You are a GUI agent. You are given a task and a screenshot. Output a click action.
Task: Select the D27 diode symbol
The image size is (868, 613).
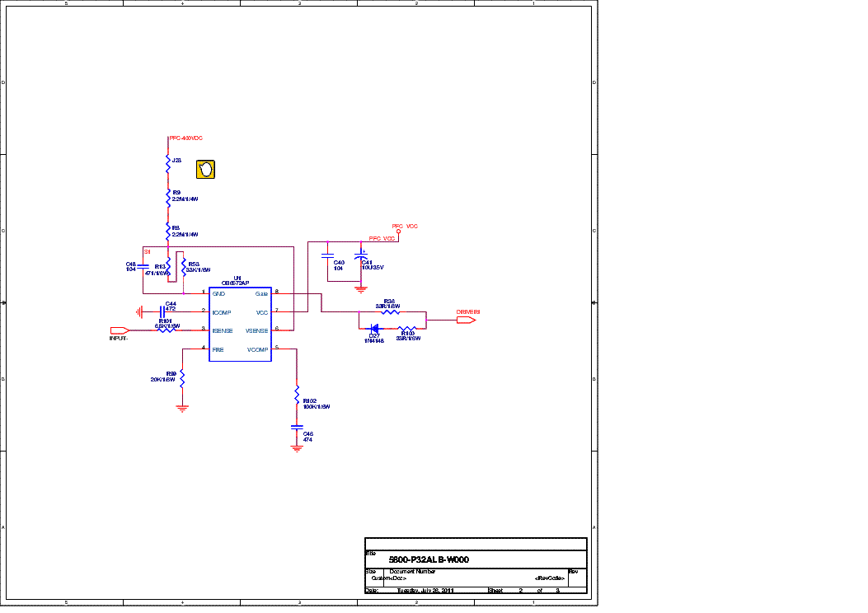pos(374,328)
